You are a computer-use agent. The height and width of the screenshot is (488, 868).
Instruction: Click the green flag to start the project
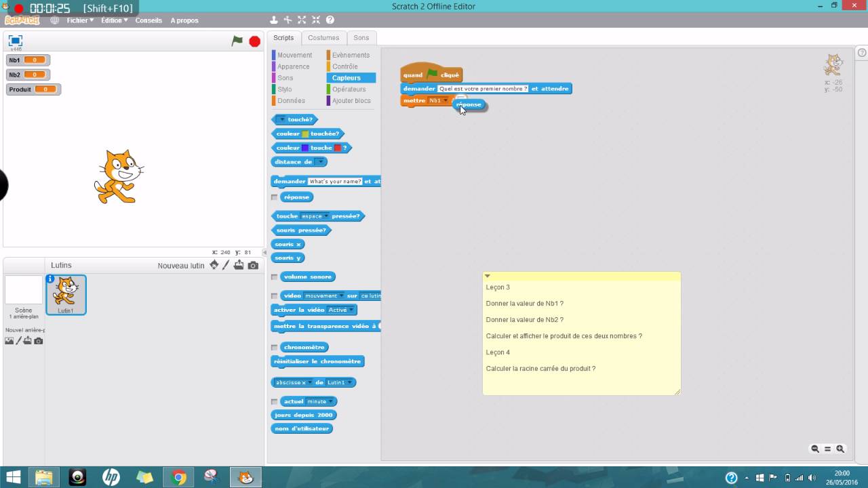click(237, 41)
